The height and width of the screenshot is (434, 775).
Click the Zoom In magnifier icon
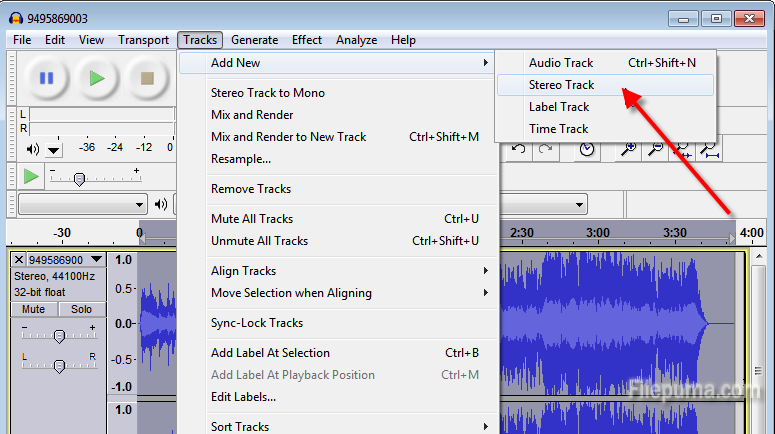coord(628,149)
